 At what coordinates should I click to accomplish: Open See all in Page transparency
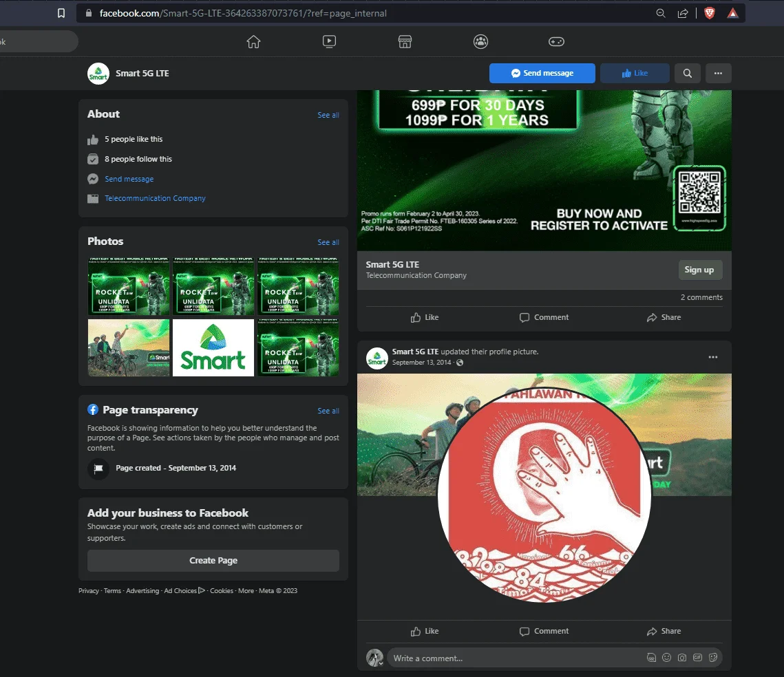click(328, 411)
